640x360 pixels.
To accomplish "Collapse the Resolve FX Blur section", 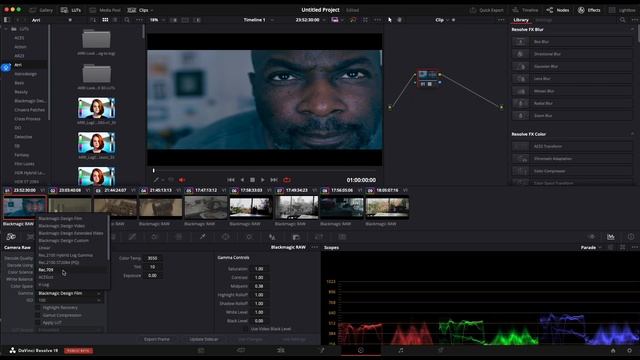I will pos(633,29).
